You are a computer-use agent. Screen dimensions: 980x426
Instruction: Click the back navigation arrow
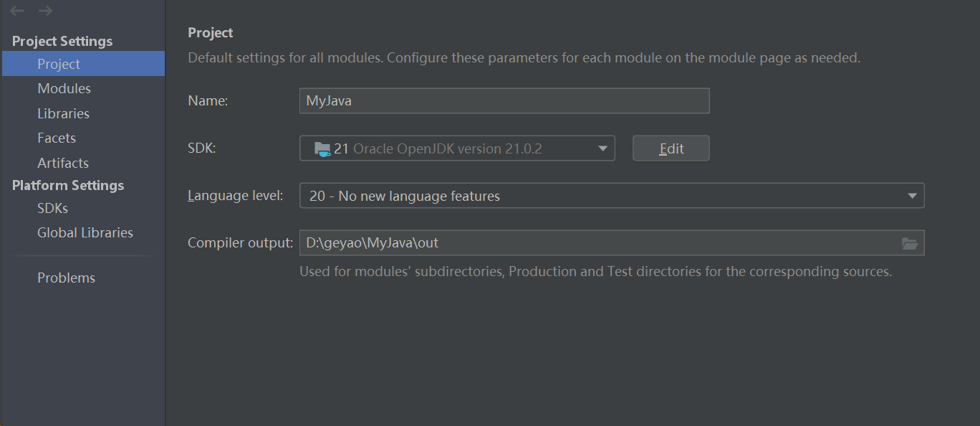coord(17,11)
